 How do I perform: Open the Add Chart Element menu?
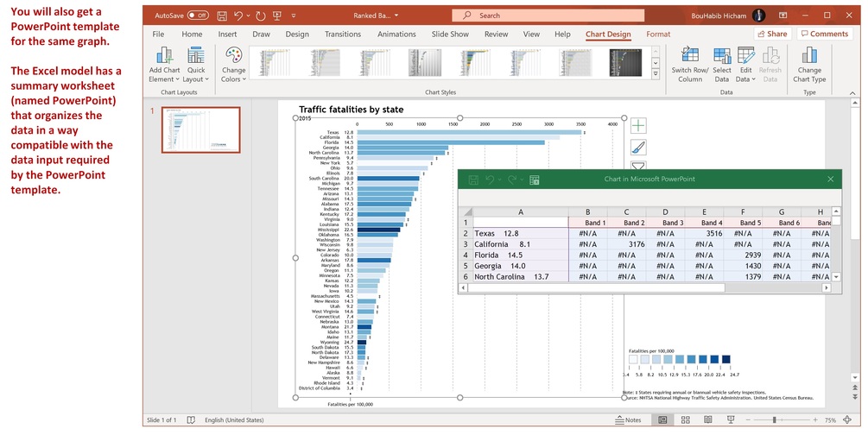click(x=164, y=65)
